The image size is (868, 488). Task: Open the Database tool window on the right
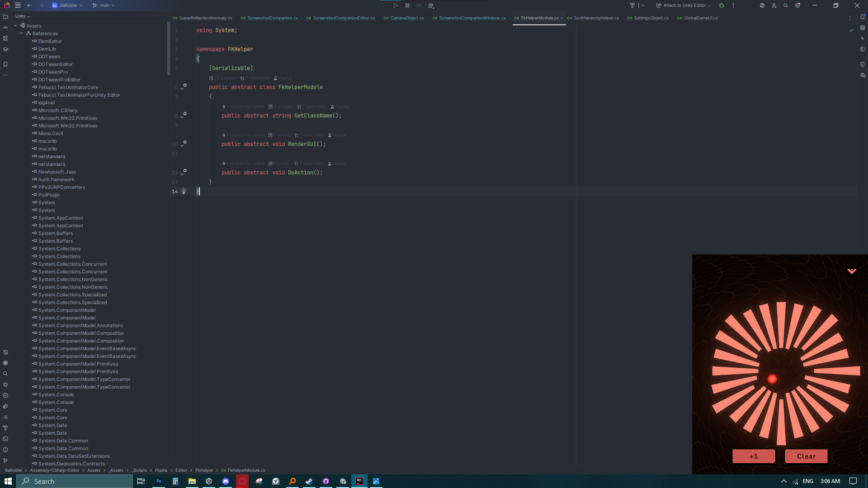(x=863, y=28)
